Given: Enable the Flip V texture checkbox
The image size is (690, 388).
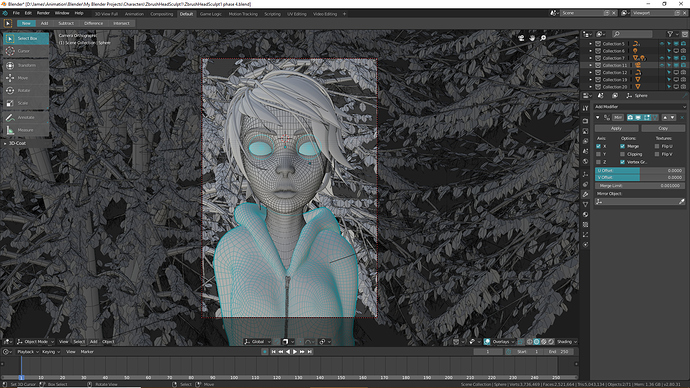Looking at the screenshot, I should click(x=657, y=154).
